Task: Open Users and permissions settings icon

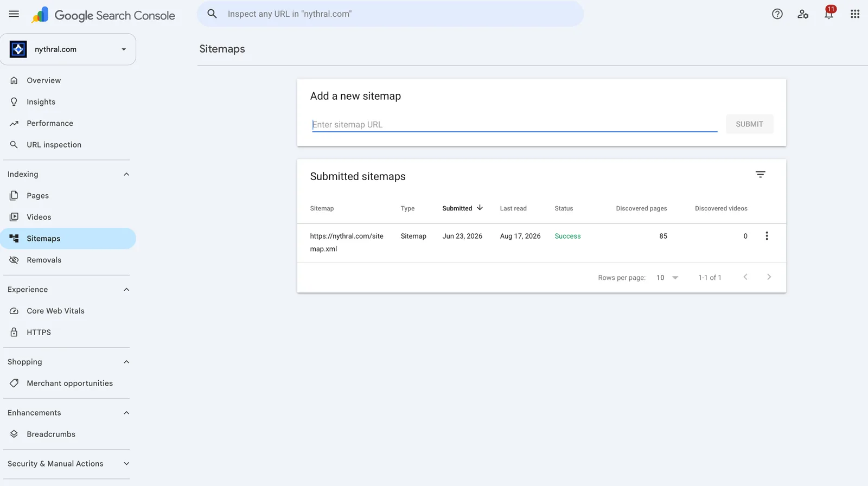Action: tap(803, 14)
